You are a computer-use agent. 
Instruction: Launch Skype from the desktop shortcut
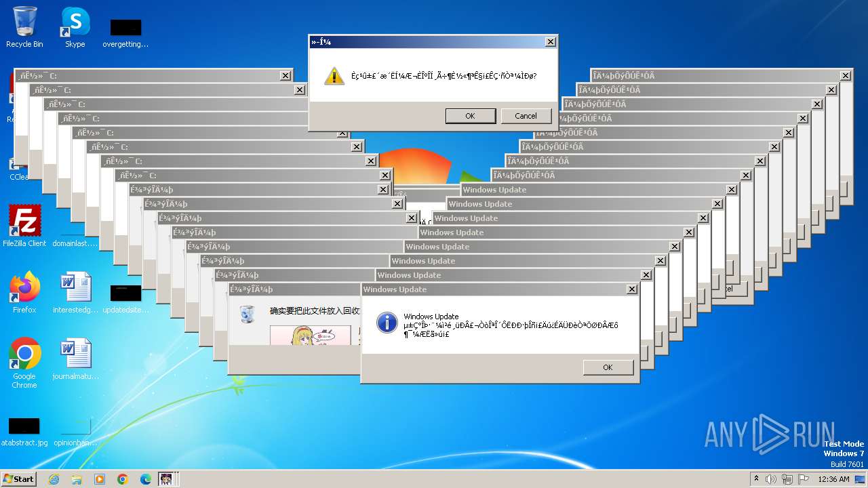(x=75, y=27)
